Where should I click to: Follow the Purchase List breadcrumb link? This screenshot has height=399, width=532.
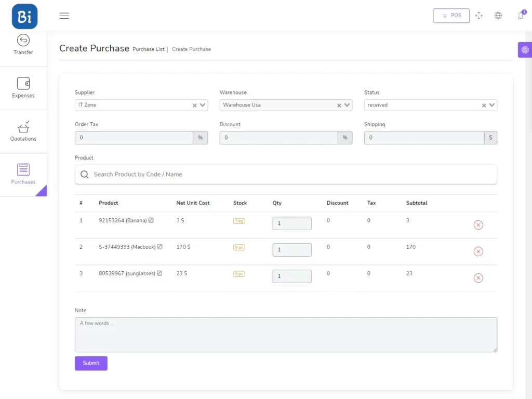(148, 49)
